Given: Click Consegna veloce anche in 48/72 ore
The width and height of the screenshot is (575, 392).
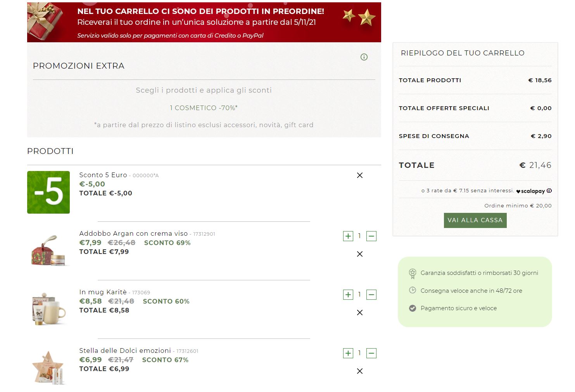Looking at the screenshot, I should coord(471,291).
